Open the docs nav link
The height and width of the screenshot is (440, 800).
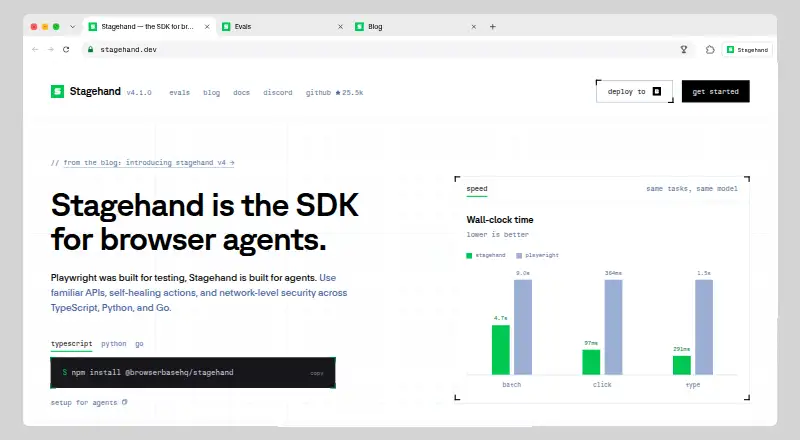pyautogui.click(x=241, y=92)
